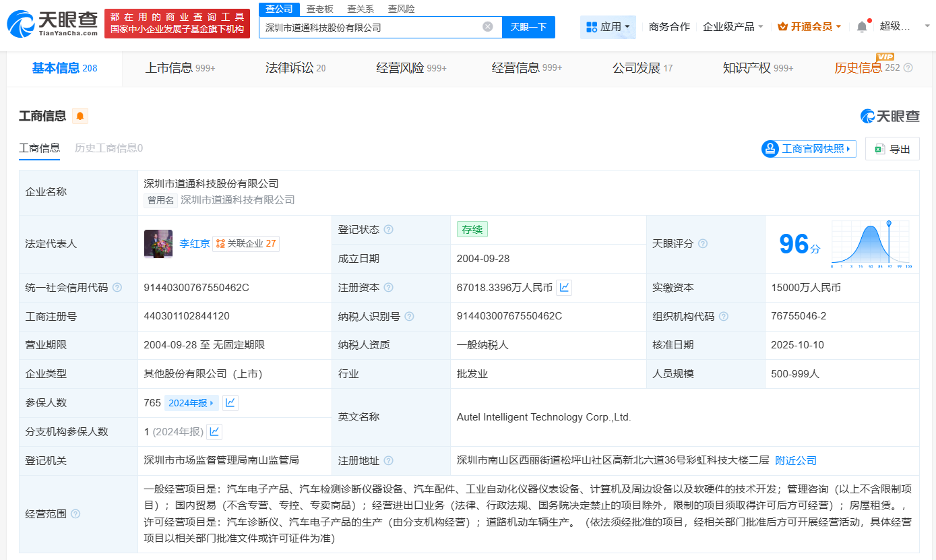Screen dimensions: 936x560
Task: Click the orange bell icon beside 工商信息 heading
Action: point(80,115)
